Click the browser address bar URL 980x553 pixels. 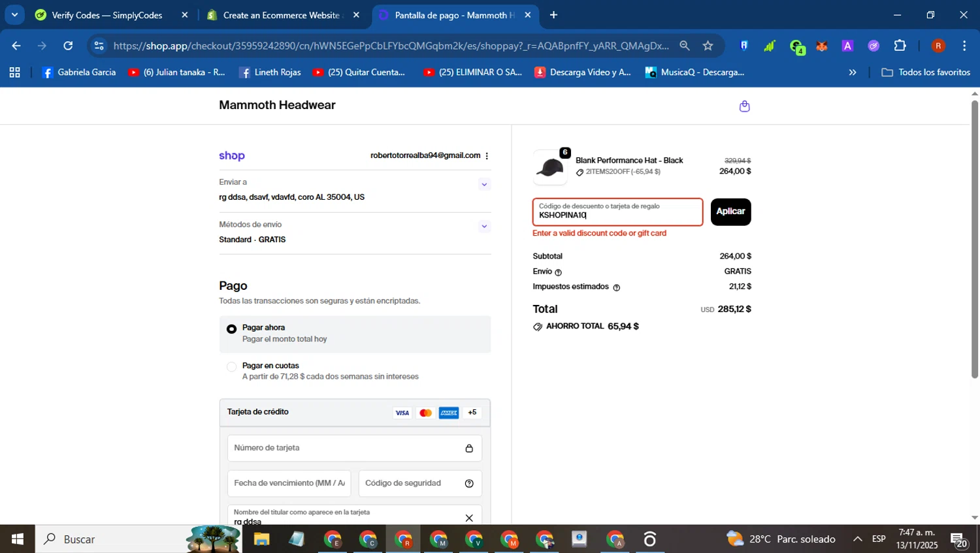click(x=391, y=46)
